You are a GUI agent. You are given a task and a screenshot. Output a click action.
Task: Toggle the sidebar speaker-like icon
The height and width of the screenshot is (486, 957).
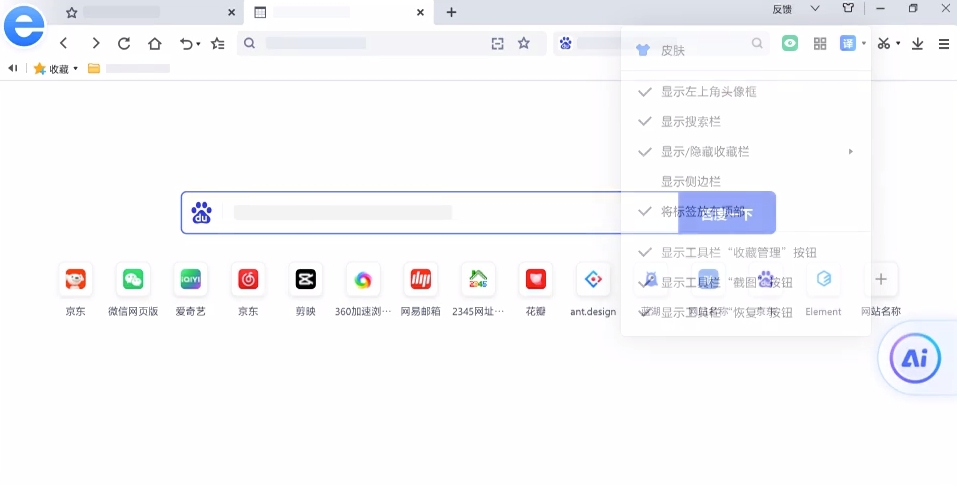(12, 68)
